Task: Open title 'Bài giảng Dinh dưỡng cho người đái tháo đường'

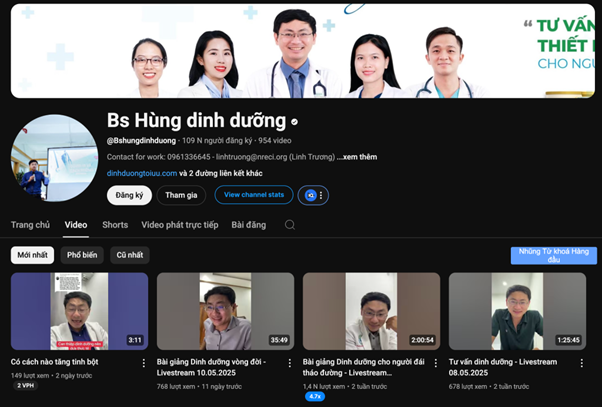Action: 364,367
